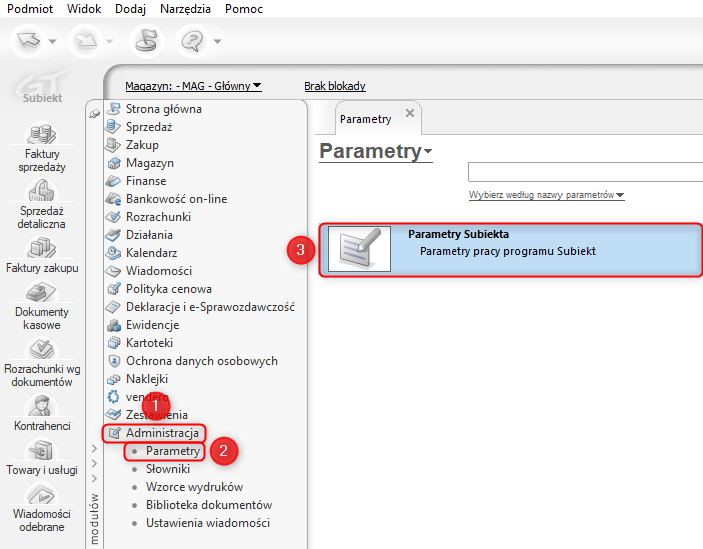Select Deklaracje i e-Sprawozdawczość module

210,307
